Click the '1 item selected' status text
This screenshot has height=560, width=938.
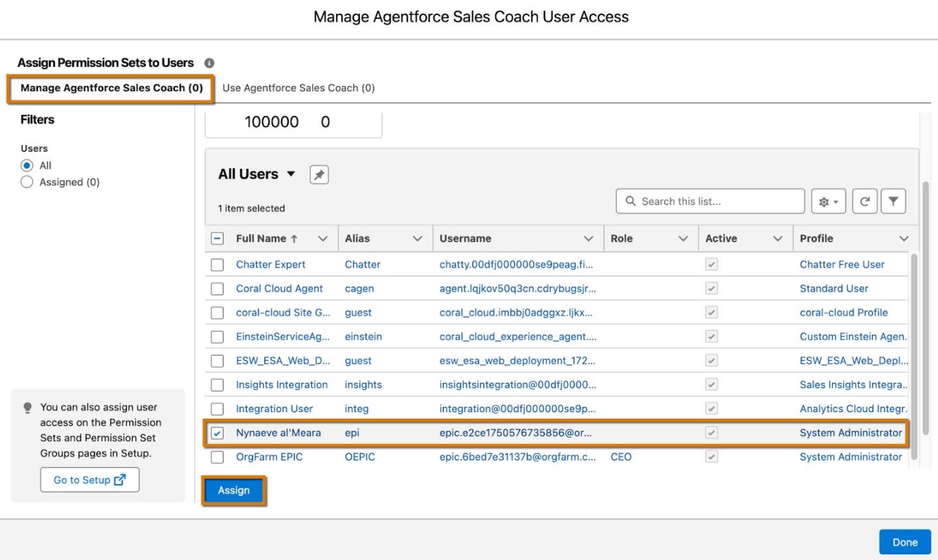(251, 209)
